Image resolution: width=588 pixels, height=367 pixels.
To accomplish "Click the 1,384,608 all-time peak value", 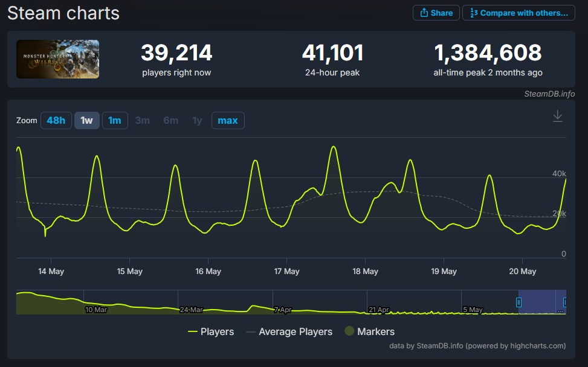I will click(x=488, y=53).
